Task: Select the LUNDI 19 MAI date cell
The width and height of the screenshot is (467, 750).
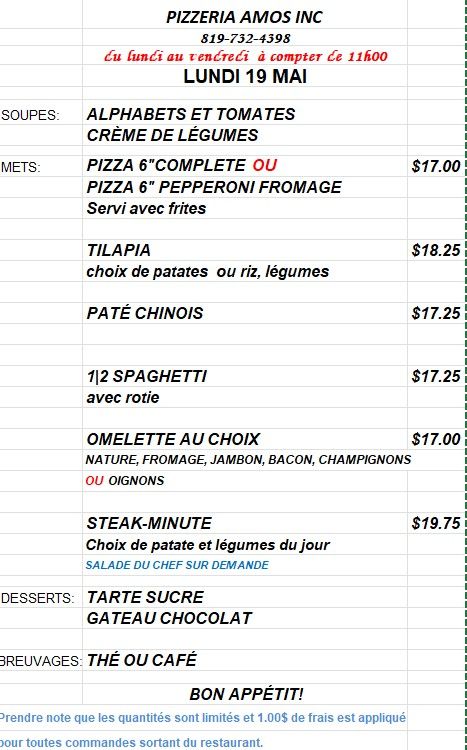Action: click(245, 77)
